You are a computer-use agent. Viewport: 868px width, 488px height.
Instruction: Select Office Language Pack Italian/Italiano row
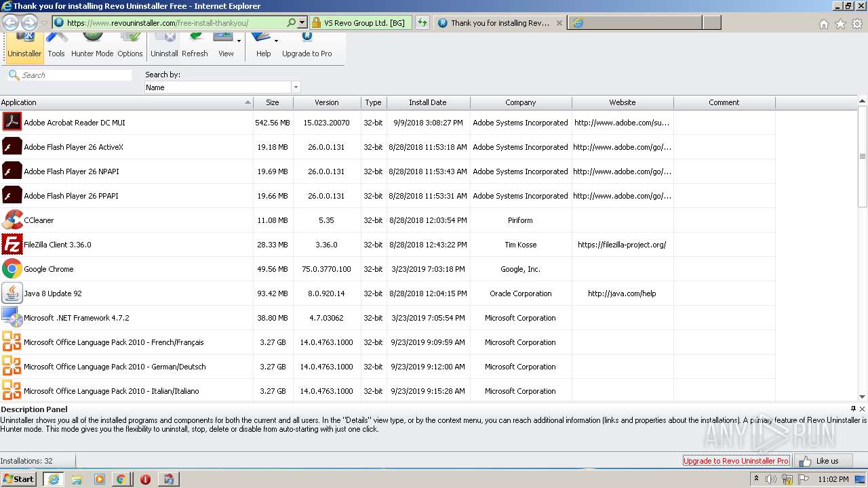(387, 391)
